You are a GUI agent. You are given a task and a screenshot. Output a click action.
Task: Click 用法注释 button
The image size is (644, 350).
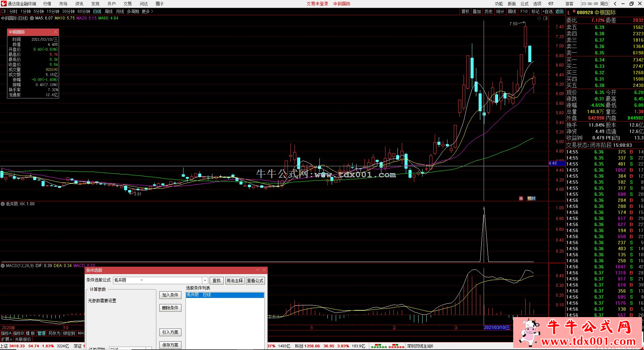[235, 280]
